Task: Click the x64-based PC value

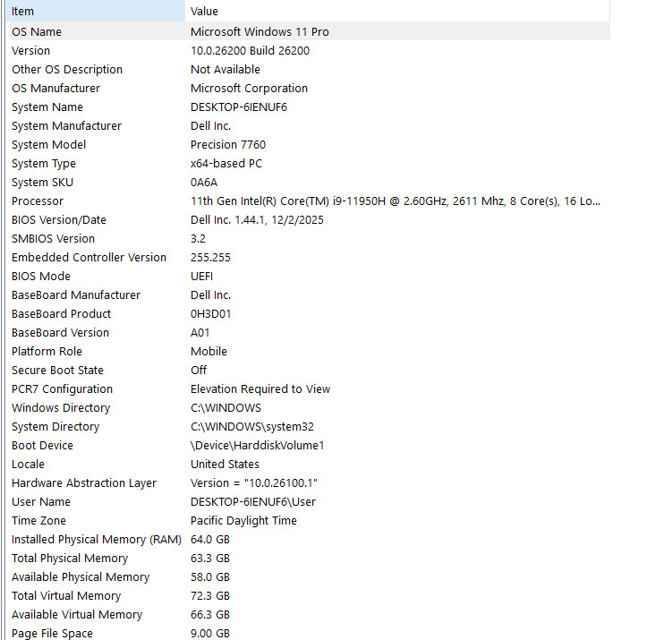Action: (x=226, y=164)
